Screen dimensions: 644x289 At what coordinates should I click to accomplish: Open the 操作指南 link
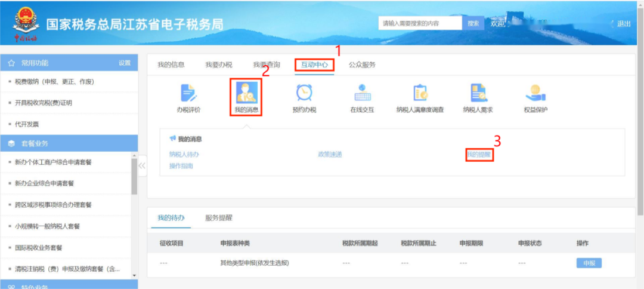181,166
